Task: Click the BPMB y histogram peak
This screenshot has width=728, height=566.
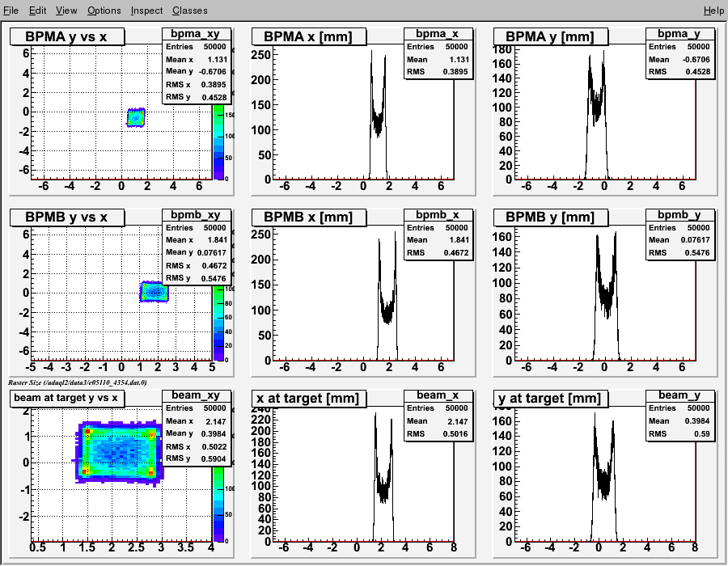Action: (x=616, y=234)
